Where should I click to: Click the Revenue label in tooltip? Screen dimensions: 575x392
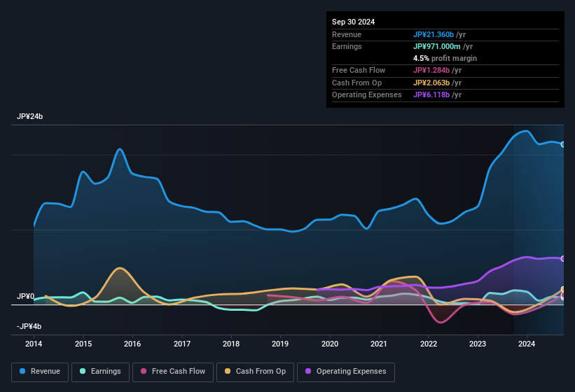tap(347, 34)
